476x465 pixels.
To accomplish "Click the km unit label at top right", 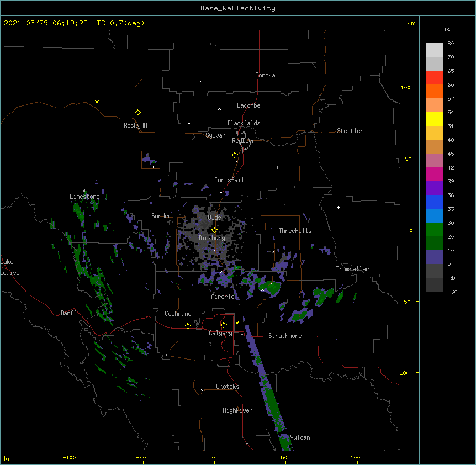I will pyautogui.click(x=411, y=23).
